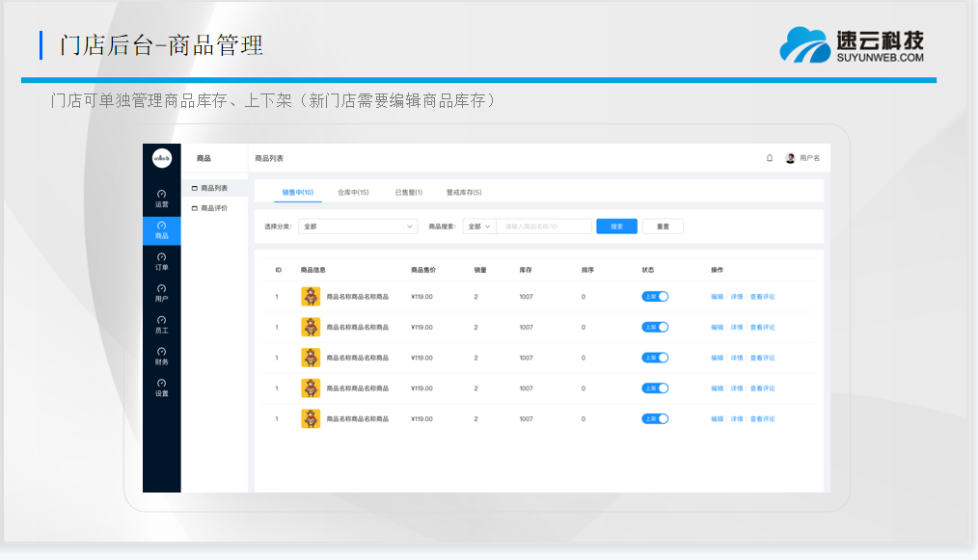Turn off 上架 switch on last product row

pos(655,419)
